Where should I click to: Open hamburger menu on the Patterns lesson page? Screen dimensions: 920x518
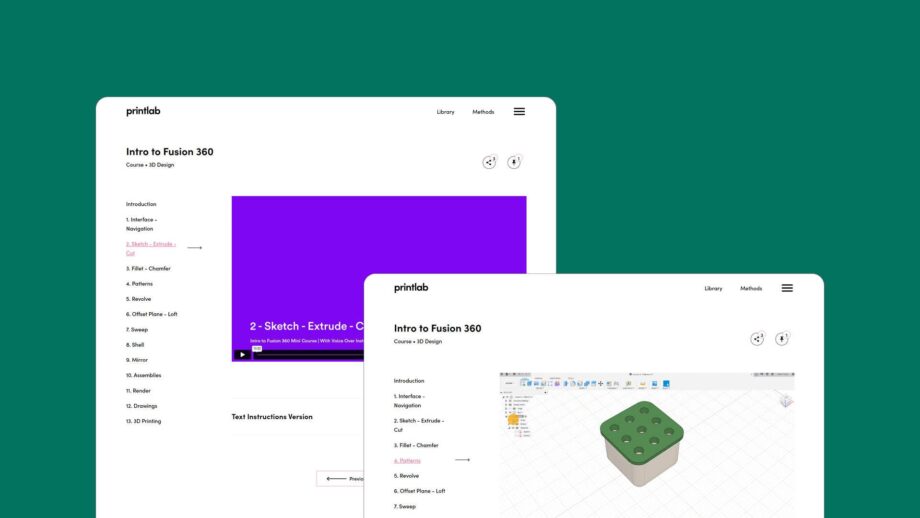tap(787, 288)
